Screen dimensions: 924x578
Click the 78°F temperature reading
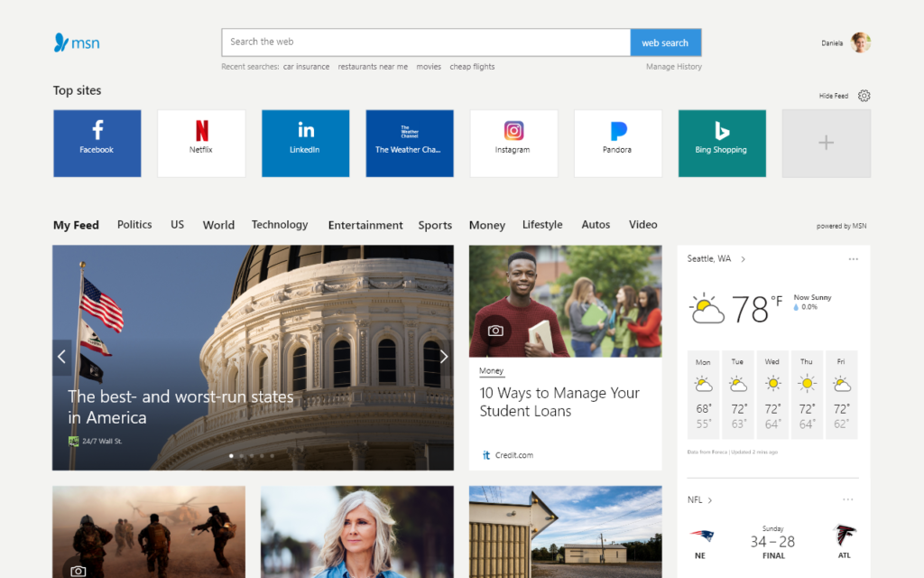point(757,309)
